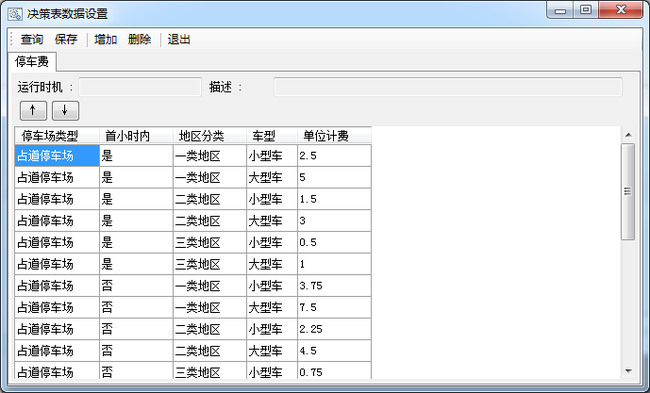Close the 决策表数据设置 window
This screenshot has height=393, width=650.
click(x=621, y=10)
